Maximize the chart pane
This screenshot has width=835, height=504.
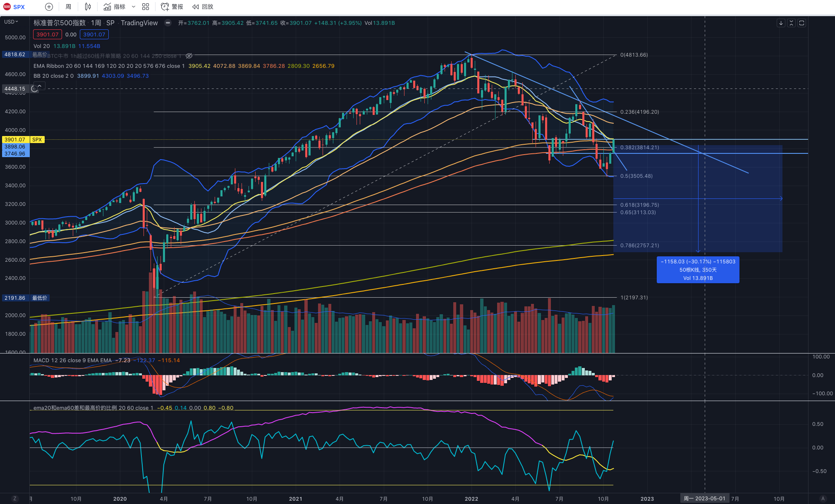(802, 23)
